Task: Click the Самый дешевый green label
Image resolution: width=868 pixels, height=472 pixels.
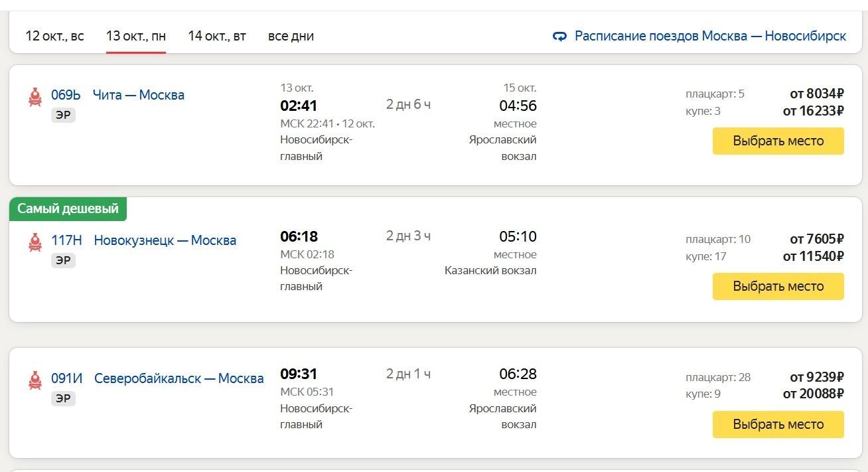Action: tap(68, 208)
